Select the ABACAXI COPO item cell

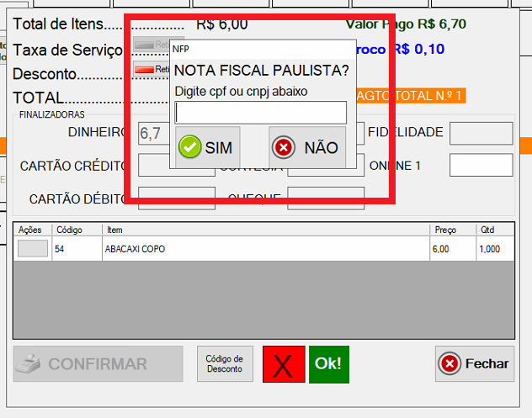(266, 249)
